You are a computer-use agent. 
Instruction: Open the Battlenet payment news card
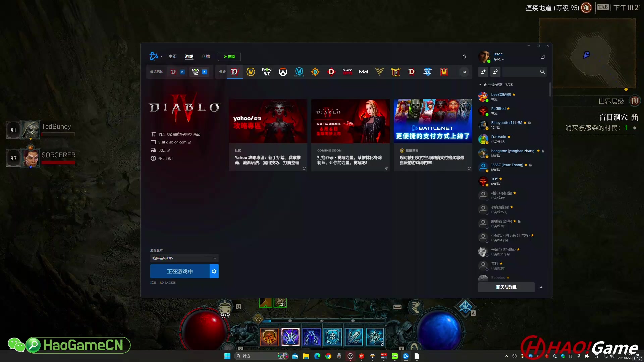(433, 135)
